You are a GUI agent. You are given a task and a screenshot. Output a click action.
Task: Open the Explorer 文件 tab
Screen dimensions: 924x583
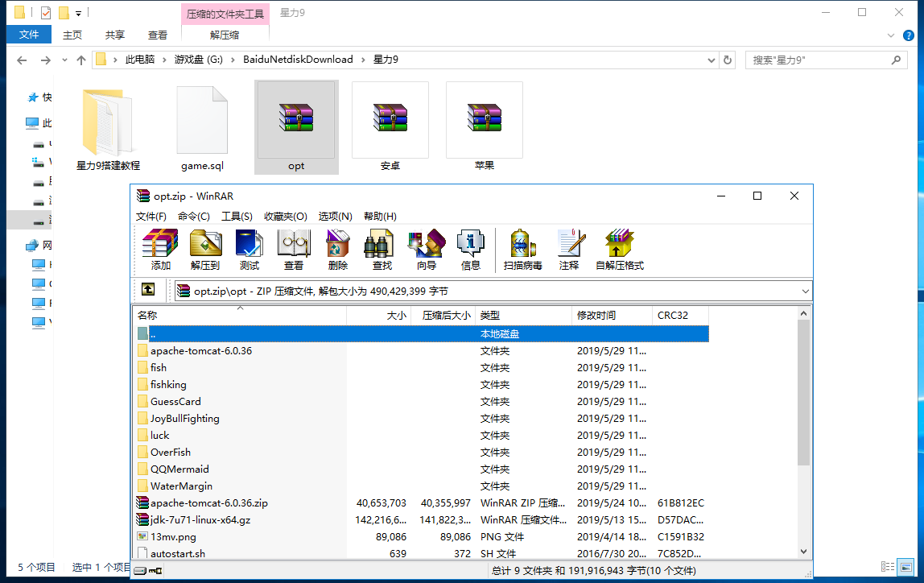pos(29,35)
